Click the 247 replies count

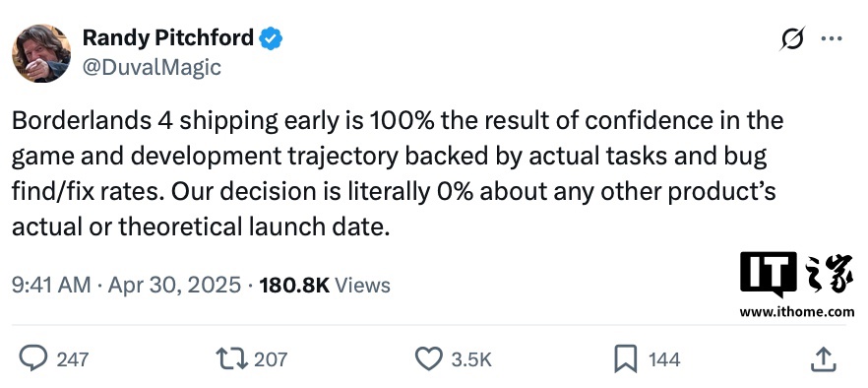click(x=73, y=359)
